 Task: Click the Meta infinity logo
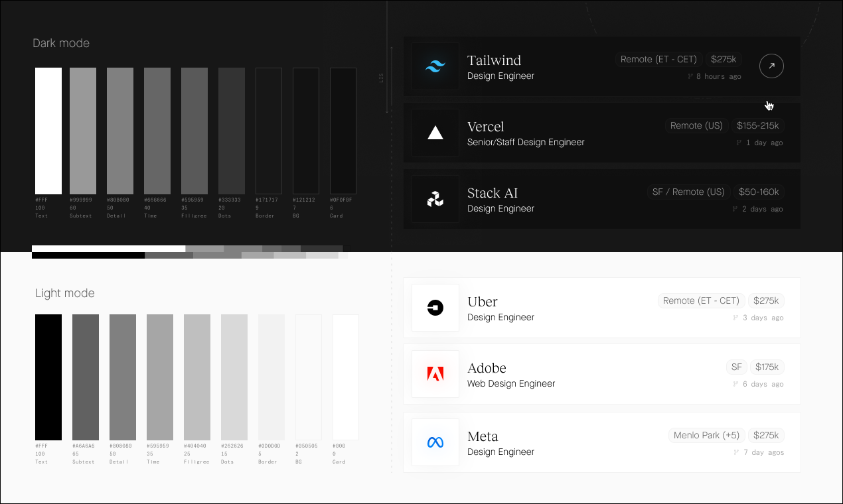coord(435,442)
